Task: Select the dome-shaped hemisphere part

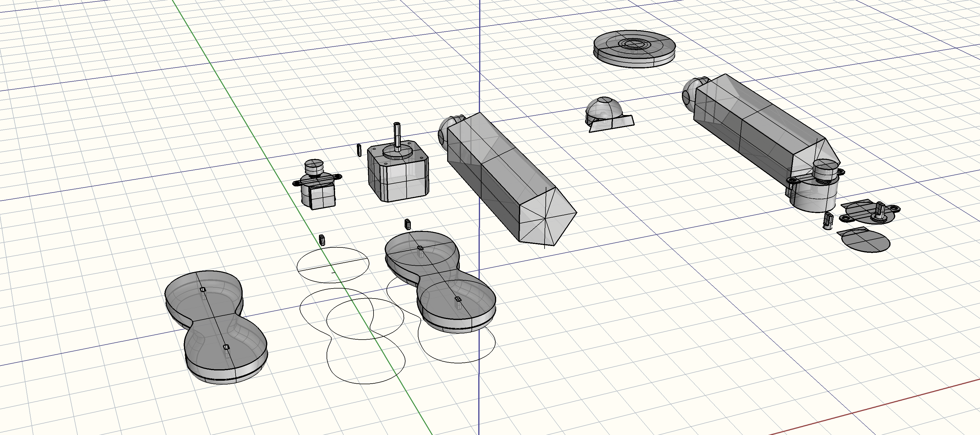Action: click(x=604, y=109)
